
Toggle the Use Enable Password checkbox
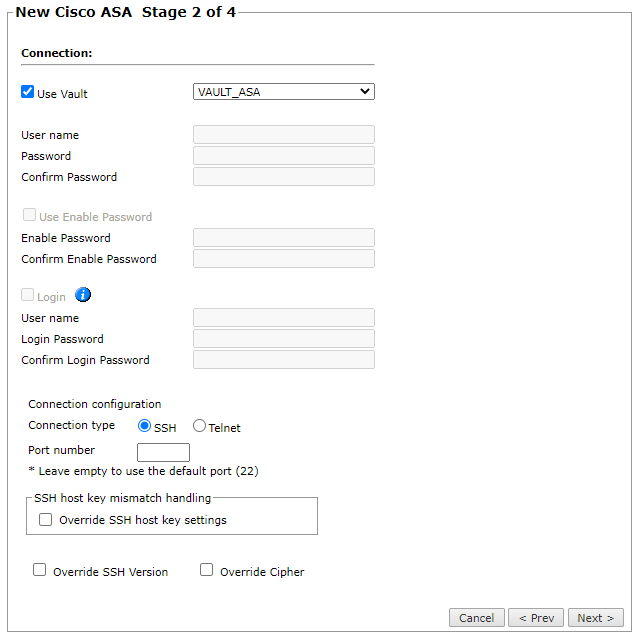(x=29, y=215)
